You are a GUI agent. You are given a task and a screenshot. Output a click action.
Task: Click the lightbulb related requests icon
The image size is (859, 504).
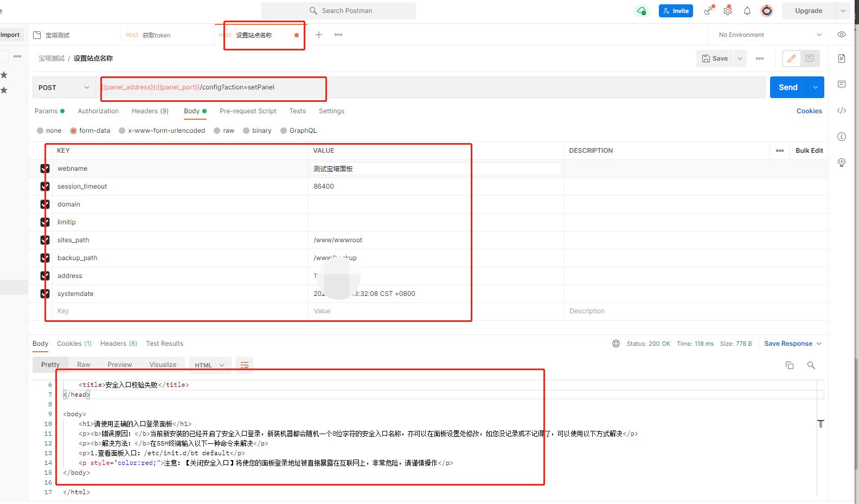pos(842,162)
